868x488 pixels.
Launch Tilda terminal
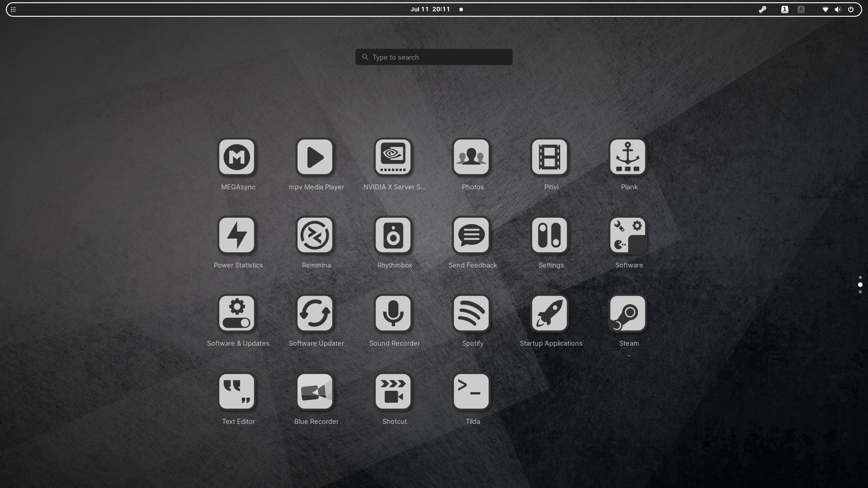click(x=472, y=391)
